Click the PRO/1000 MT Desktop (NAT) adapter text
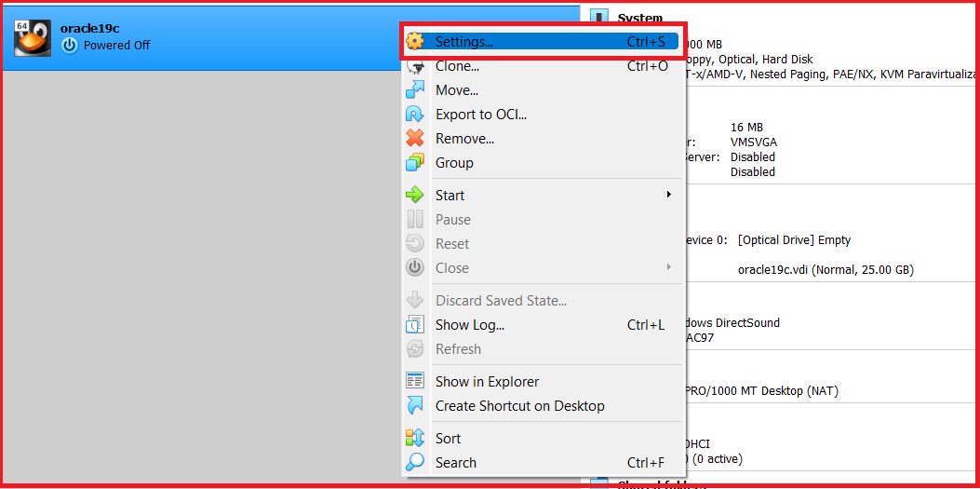The width and height of the screenshot is (980, 489). 762,391
